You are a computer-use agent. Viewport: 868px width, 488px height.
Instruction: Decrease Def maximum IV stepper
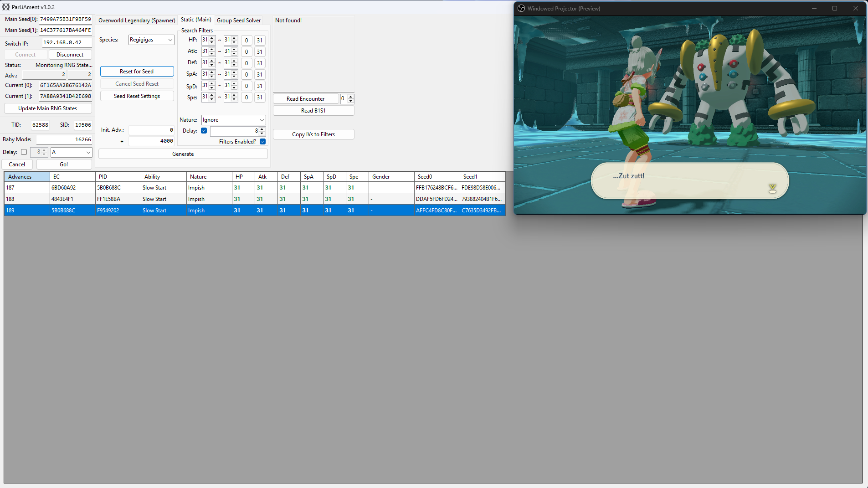coord(235,65)
